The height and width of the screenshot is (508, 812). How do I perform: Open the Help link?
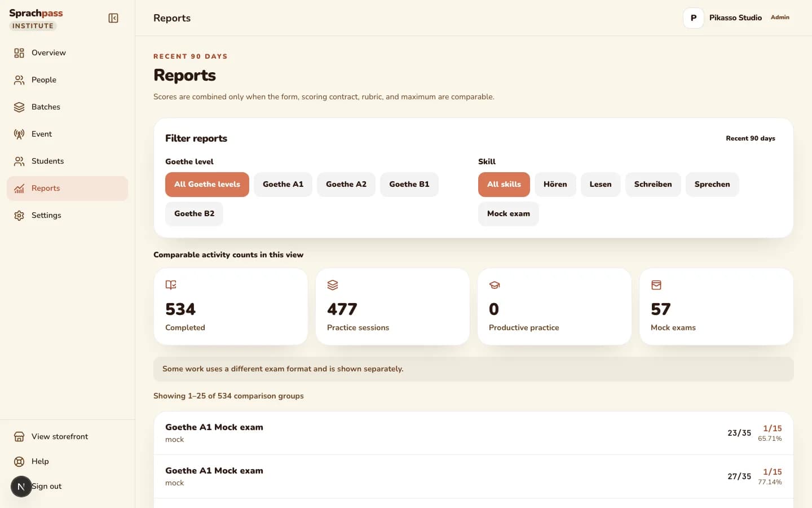coord(68,462)
